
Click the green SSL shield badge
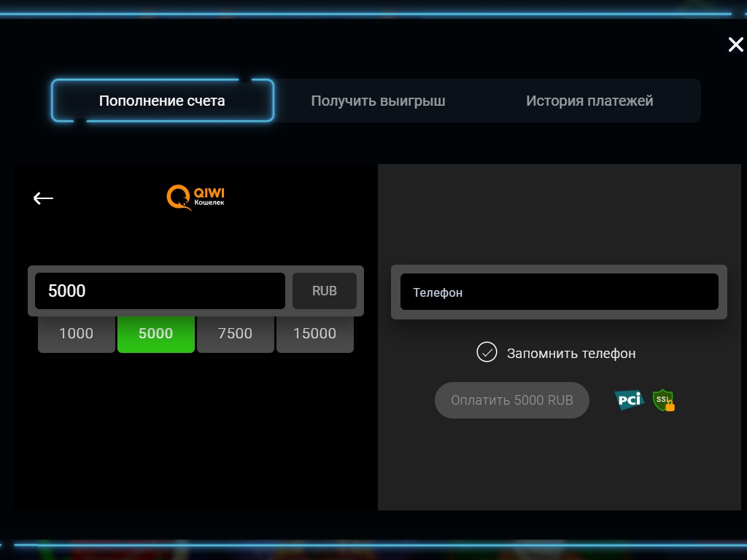click(662, 400)
